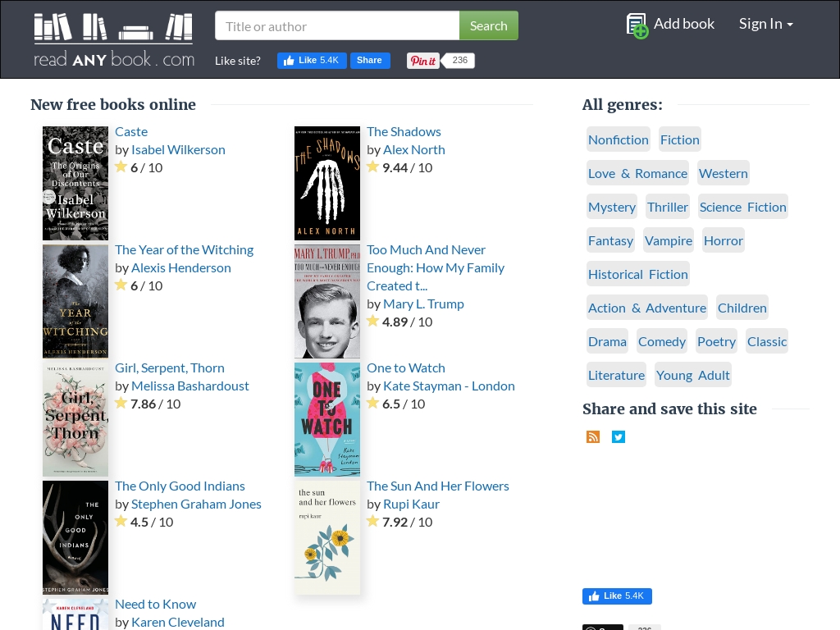Open author Karen Cleveland link
The height and width of the screenshot is (630, 840).
coord(178,623)
